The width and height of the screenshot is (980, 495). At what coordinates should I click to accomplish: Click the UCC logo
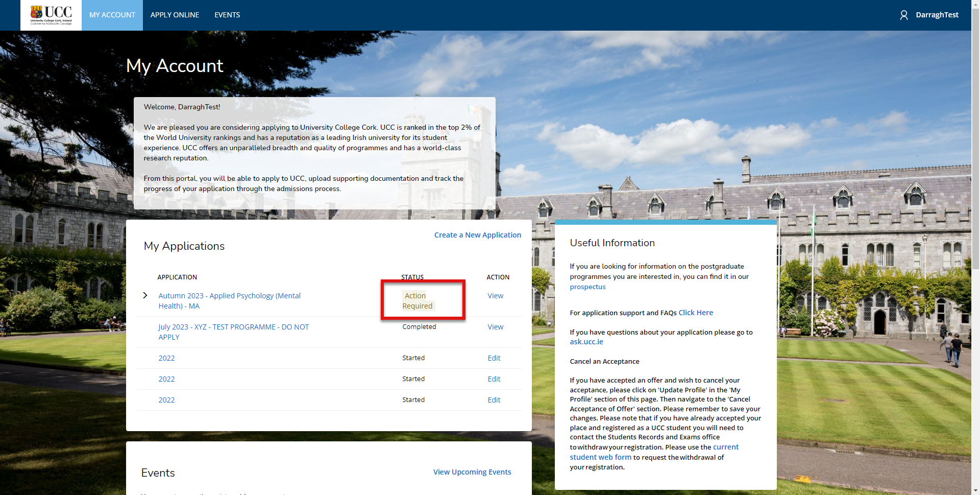coord(51,15)
